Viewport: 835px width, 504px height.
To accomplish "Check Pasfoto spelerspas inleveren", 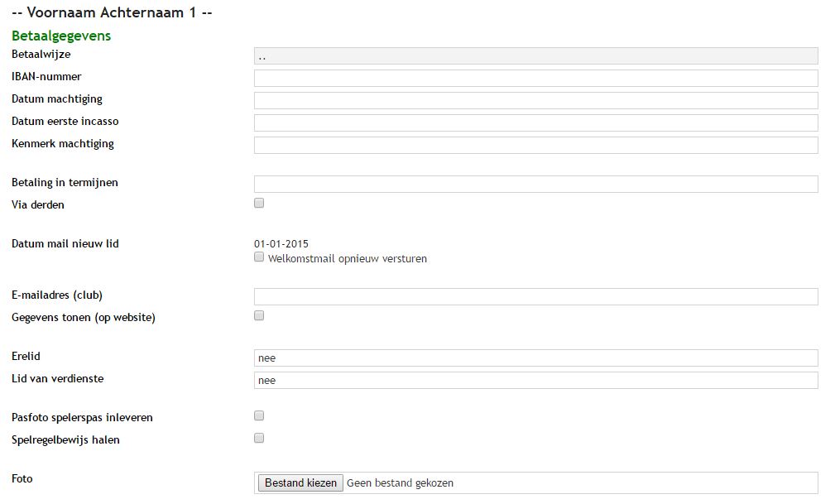I will pyautogui.click(x=259, y=415).
